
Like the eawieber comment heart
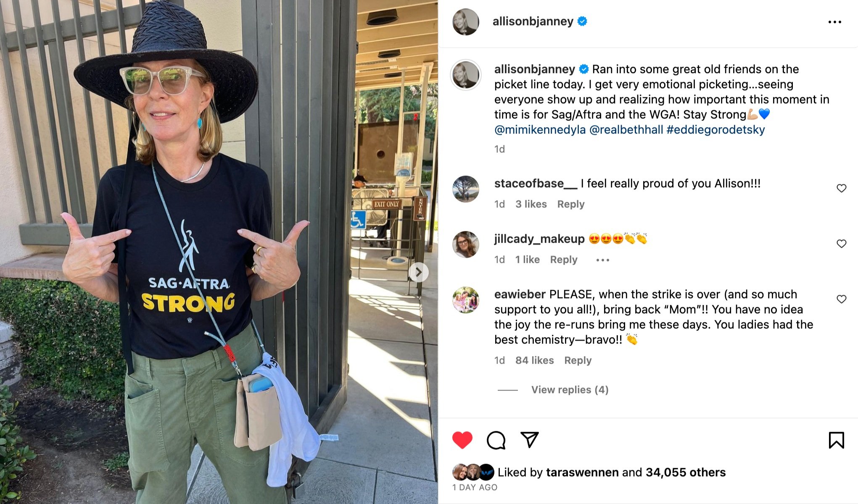(841, 299)
